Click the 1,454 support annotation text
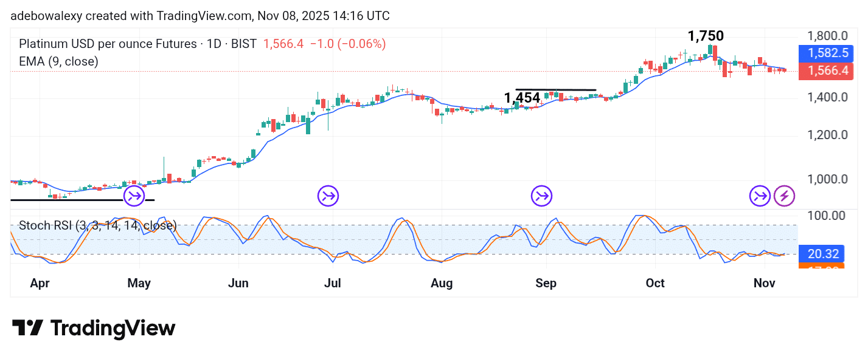This screenshot has height=359, width=868. point(522,97)
